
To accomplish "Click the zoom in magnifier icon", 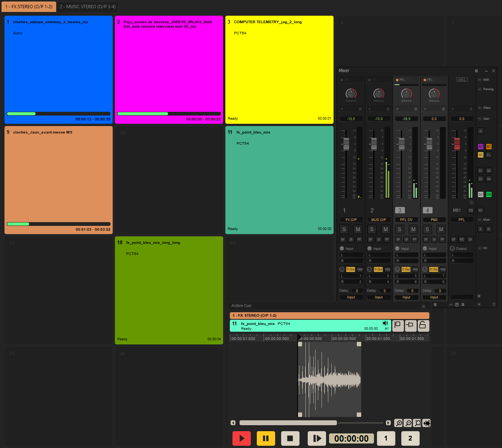I will (x=399, y=423).
